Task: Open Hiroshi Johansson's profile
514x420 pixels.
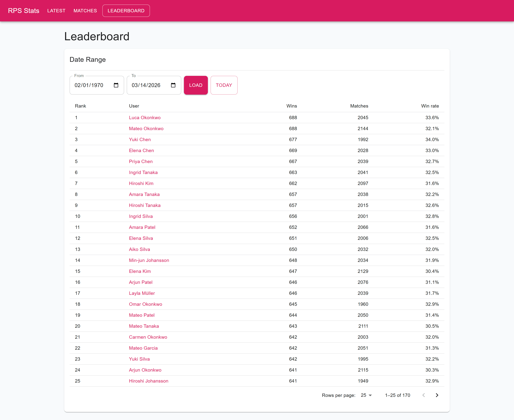Action: coord(149,381)
